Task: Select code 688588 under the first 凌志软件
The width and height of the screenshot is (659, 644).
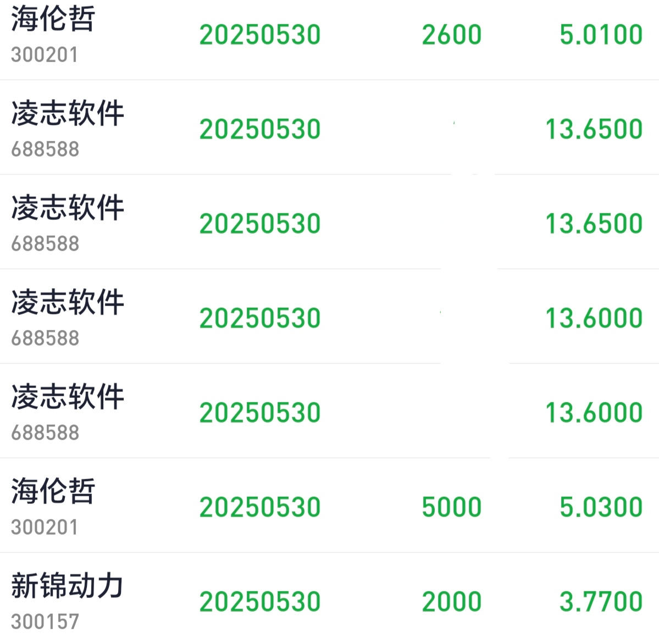Action: [x=45, y=149]
